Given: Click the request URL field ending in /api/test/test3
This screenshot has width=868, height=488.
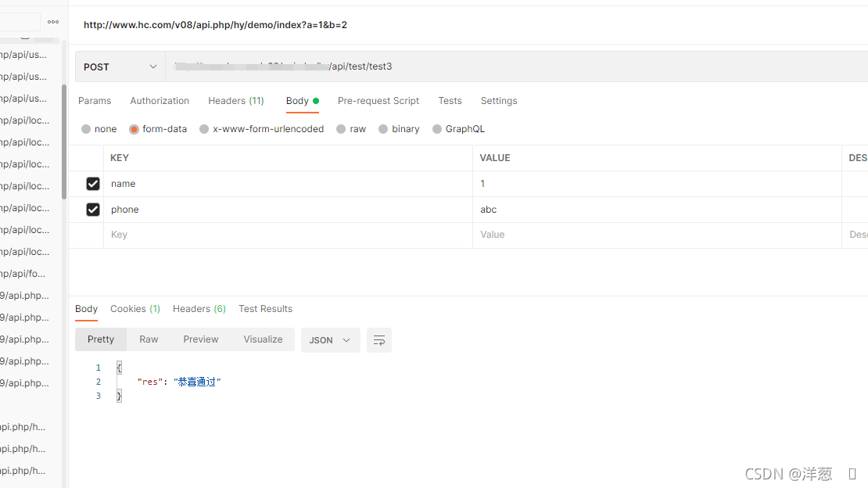Looking at the screenshot, I should point(517,66).
